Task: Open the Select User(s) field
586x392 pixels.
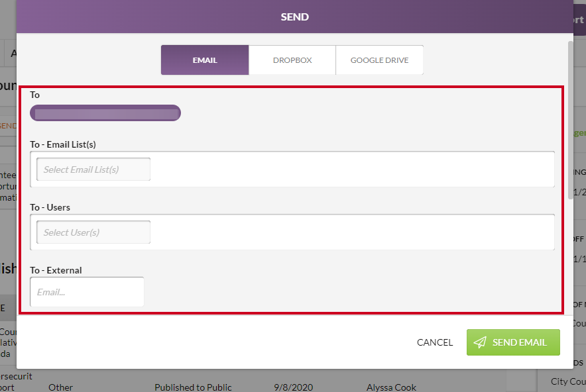Action: (x=93, y=232)
